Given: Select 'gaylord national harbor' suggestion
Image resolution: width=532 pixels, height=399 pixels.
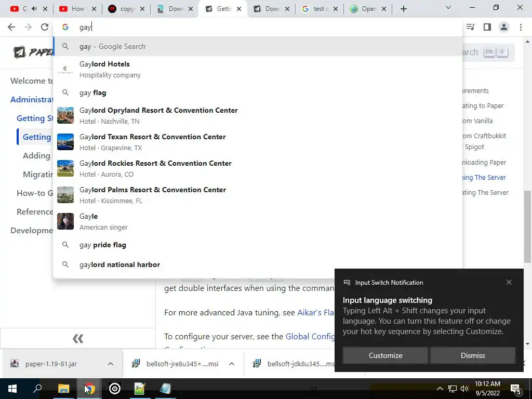Looking at the screenshot, I should coord(258,264).
